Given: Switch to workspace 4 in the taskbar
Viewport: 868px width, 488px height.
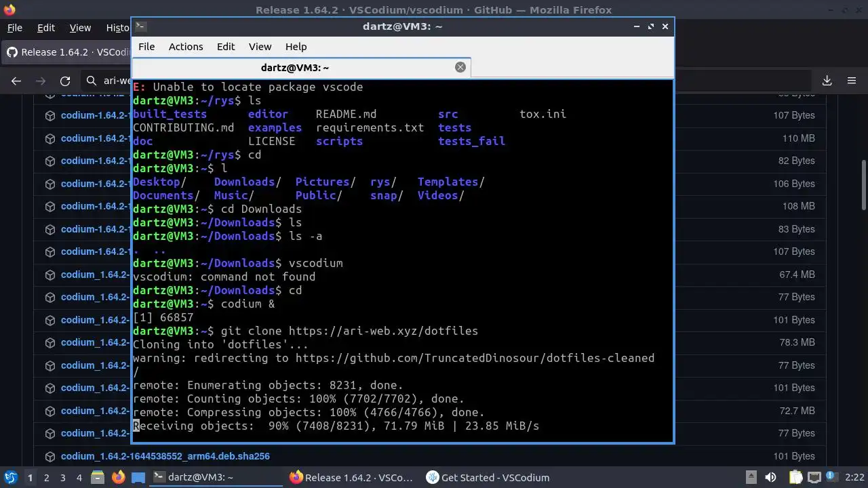Looking at the screenshot, I should coord(79,477).
